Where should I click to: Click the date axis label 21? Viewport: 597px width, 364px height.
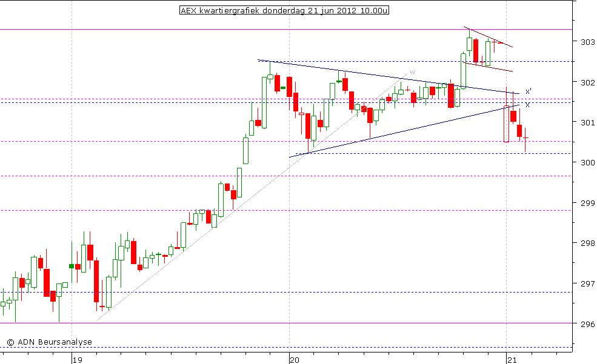pos(512,360)
